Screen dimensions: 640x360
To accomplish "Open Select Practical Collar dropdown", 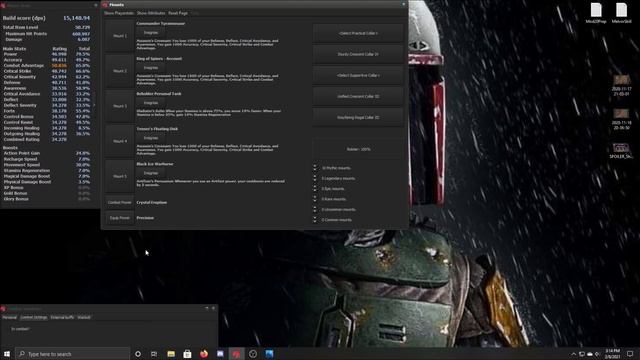I will [x=358, y=33].
